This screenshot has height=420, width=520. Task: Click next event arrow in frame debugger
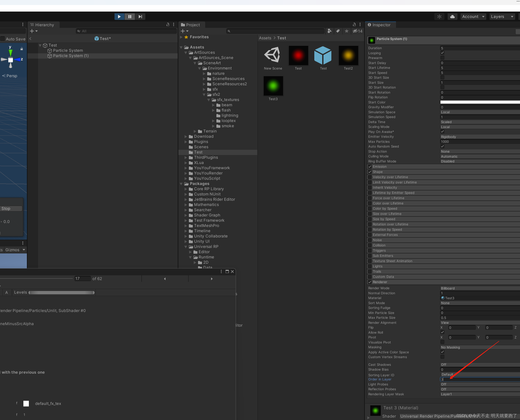coord(212,279)
